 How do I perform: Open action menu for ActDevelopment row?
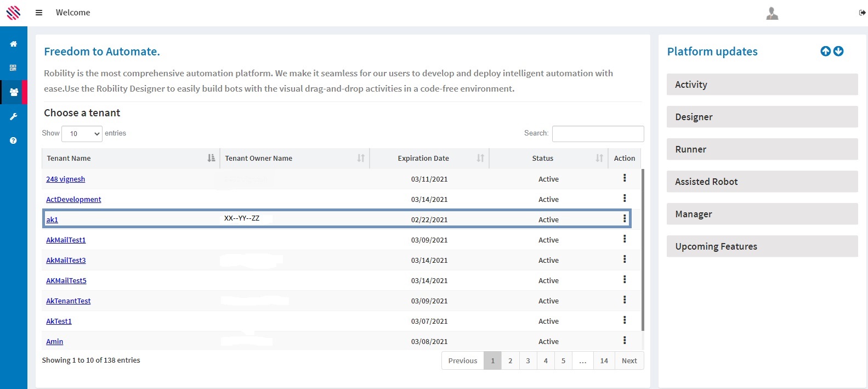(625, 198)
